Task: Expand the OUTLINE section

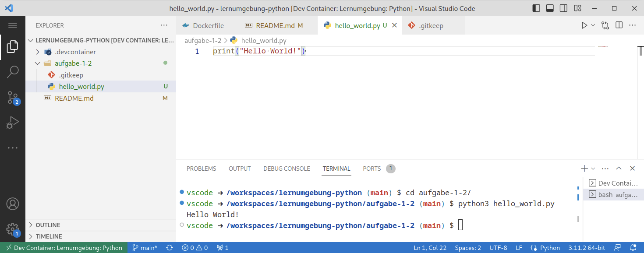Action: (48, 225)
